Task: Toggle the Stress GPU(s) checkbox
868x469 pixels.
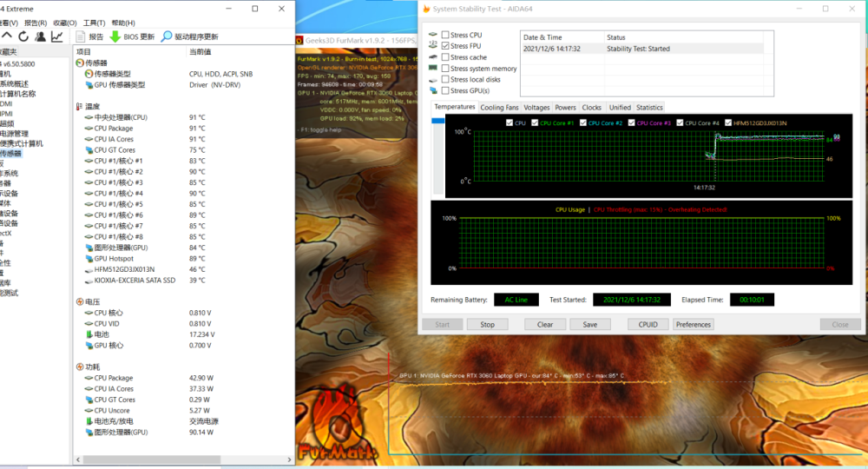Action: [x=445, y=90]
